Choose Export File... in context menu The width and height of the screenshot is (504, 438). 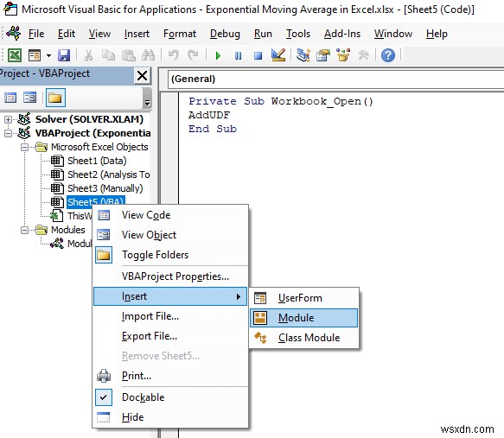click(x=170, y=336)
